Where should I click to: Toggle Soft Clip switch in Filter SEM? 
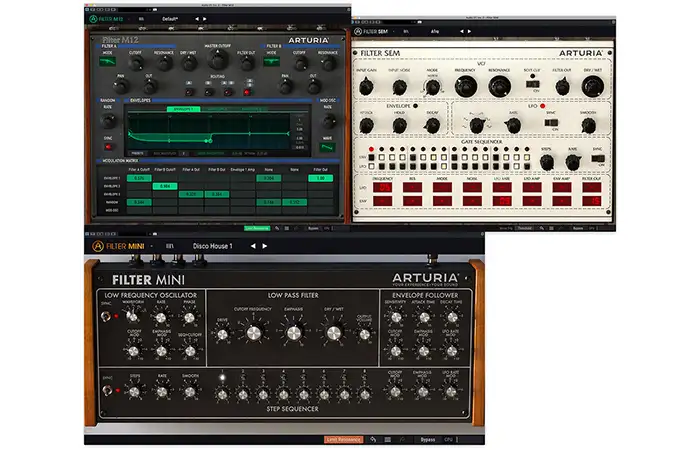(x=532, y=84)
